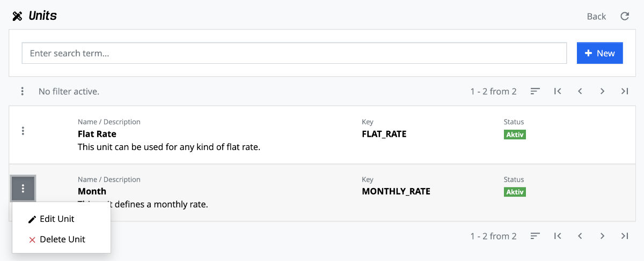Open the sort options in top pagination
Screen dimensions: 644x261
pyautogui.click(x=535, y=92)
